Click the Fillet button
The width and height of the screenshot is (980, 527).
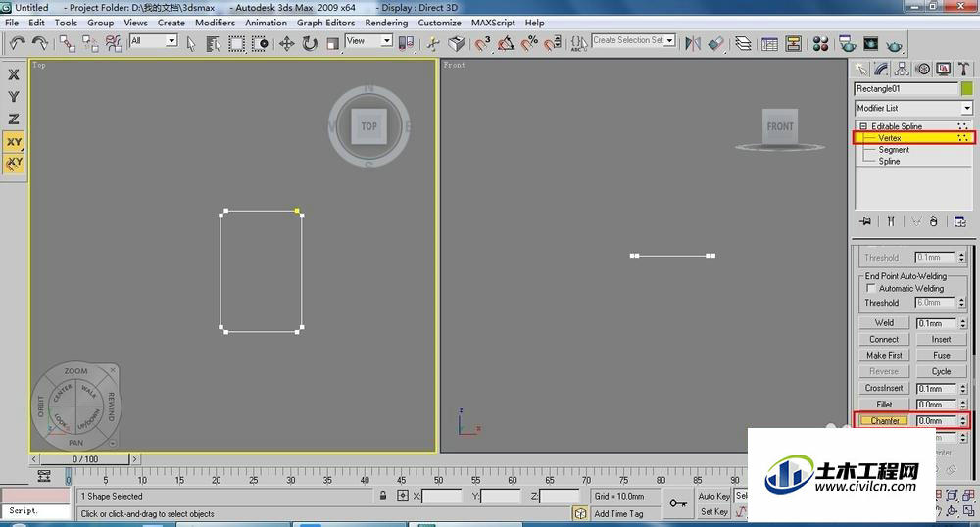[884, 404]
